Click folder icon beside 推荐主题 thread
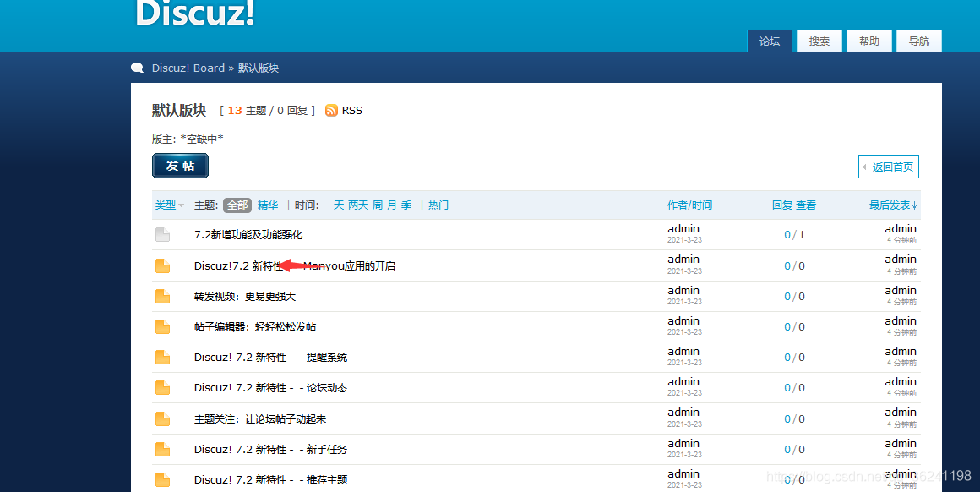 [162, 480]
